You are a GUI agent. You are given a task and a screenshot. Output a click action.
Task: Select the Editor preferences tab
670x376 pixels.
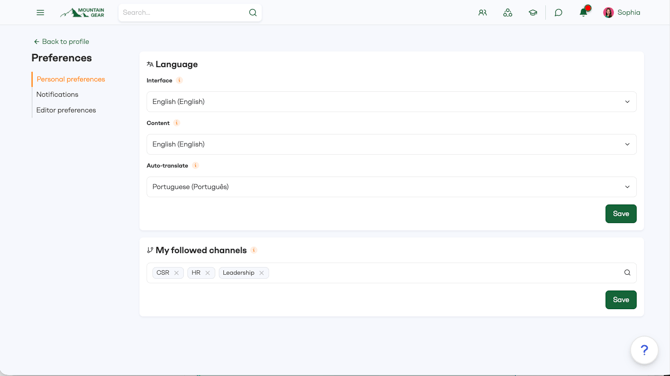pyautogui.click(x=66, y=110)
